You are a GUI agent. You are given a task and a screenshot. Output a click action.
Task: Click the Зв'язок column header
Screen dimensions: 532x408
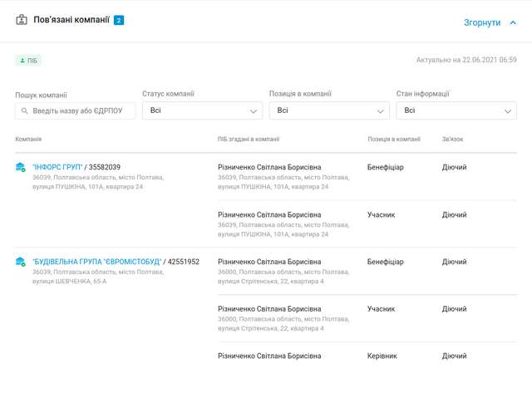click(x=453, y=140)
